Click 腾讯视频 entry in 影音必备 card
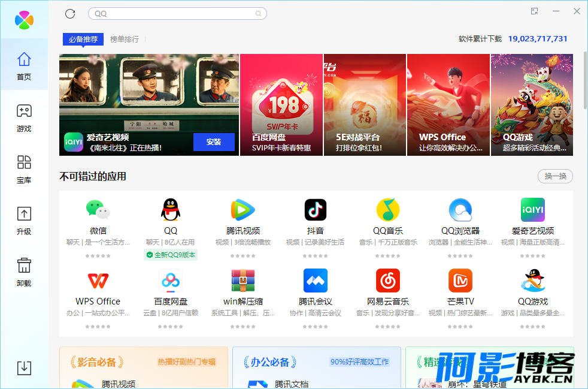588x389 pixels. [x=119, y=384]
